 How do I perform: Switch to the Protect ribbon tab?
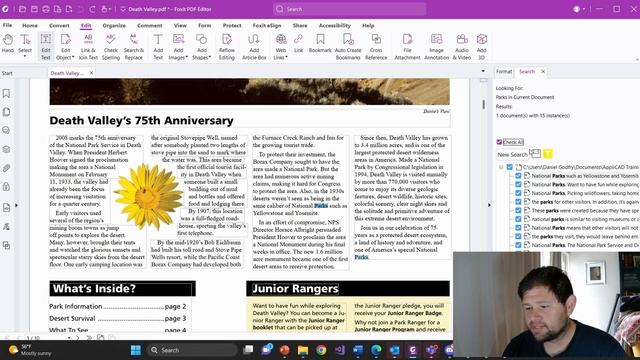(232, 25)
